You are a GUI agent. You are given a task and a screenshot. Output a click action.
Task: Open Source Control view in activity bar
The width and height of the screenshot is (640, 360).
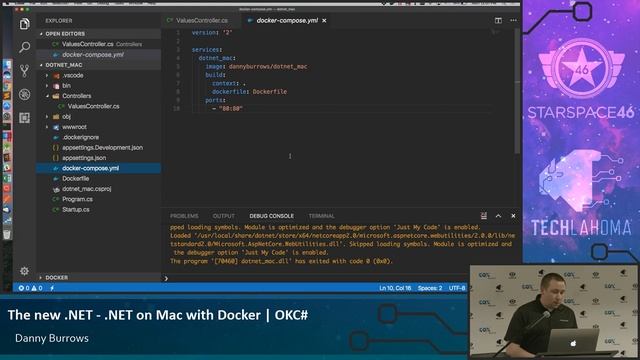pos(24,71)
